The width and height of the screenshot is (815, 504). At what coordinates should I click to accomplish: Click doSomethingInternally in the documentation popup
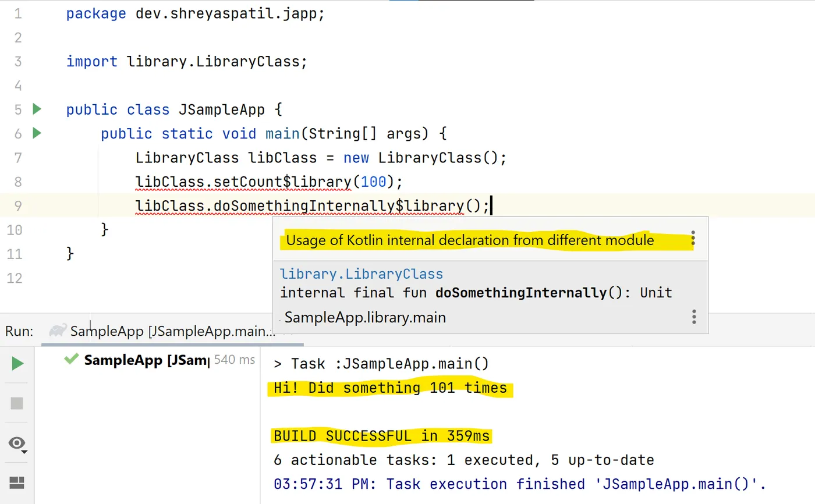click(x=520, y=292)
